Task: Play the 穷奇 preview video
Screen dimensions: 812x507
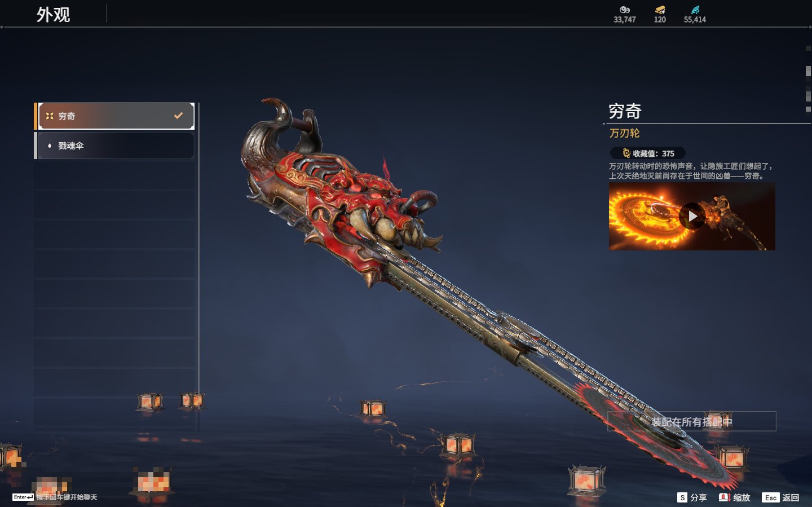Action: click(692, 217)
